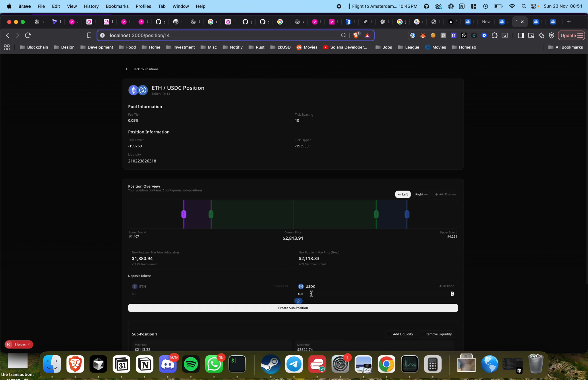Expand the All Bookmarks folder

[565, 47]
